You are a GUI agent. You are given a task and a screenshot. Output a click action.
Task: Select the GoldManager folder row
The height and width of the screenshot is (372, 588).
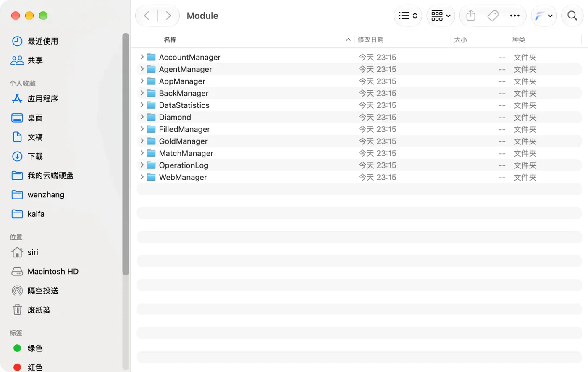tap(359, 141)
